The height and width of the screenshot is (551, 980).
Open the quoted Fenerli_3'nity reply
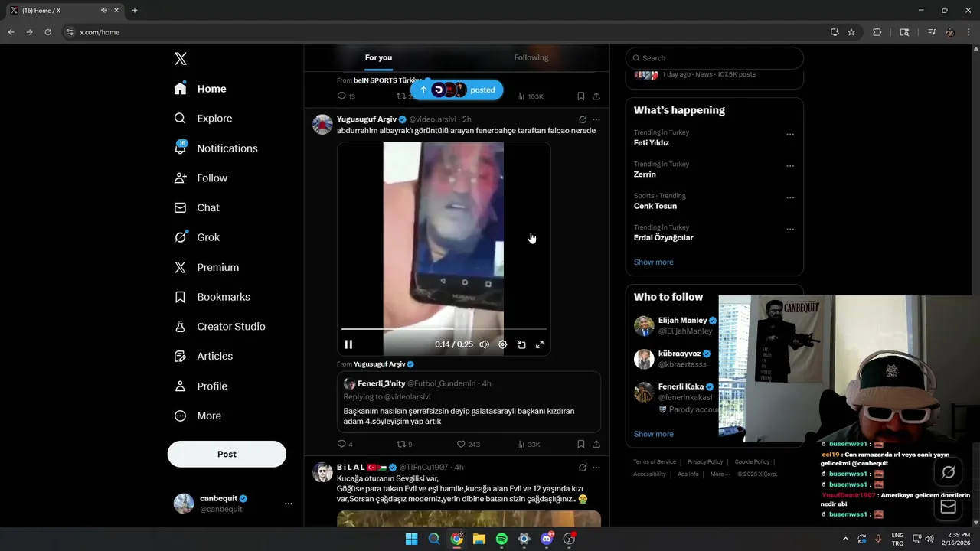[x=469, y=403]
